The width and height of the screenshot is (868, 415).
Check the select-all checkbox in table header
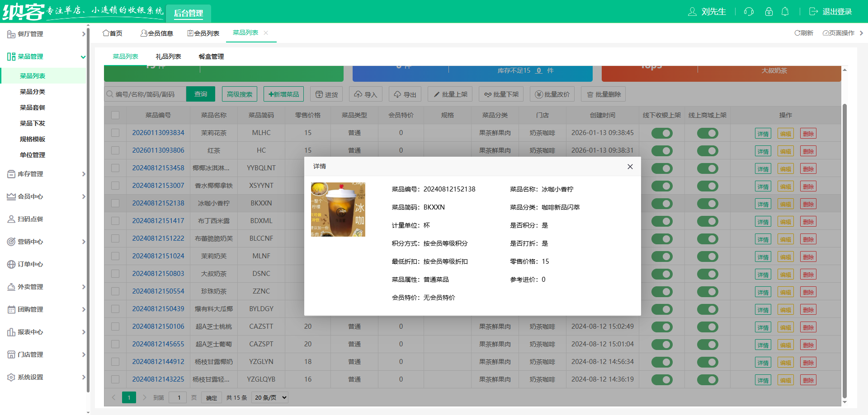point(114,115)
